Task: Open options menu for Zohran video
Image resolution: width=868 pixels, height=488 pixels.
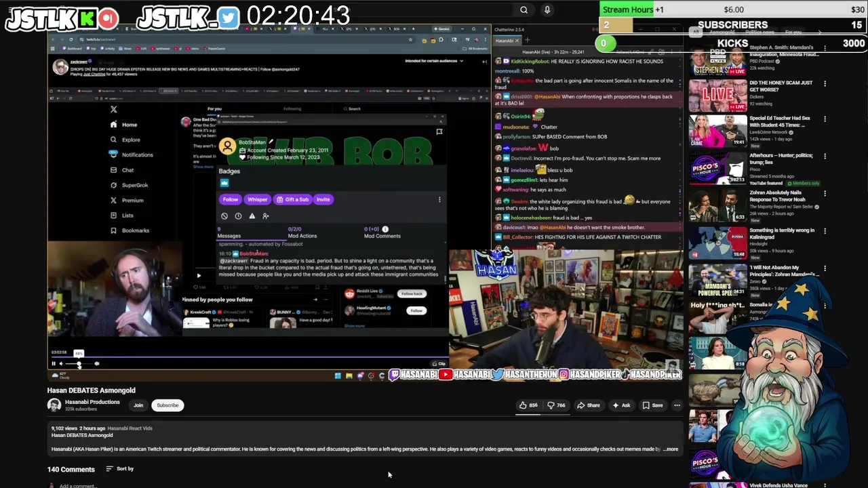Action: (825, 194)
